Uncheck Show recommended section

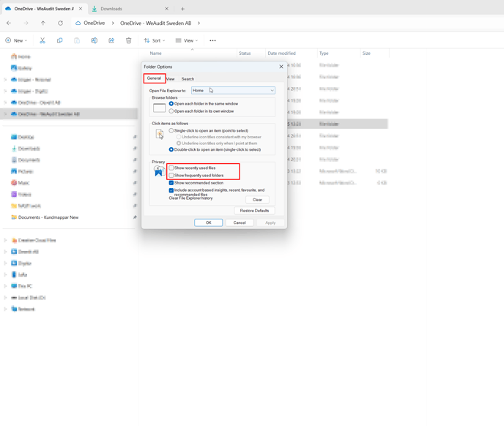pyautogui.click(x=171, y=183)
